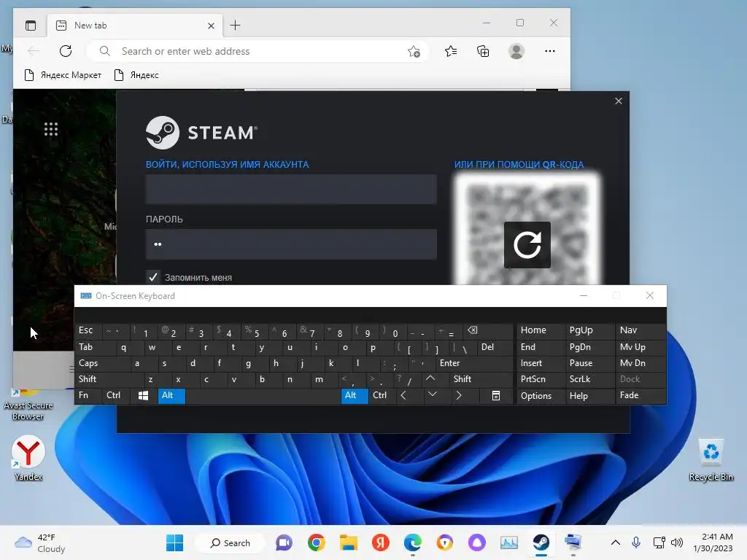Toggle right Alt on On-Screen Keyboard
Screen dimensions: 747x560
pyautogui.click(x=355, y=395)
